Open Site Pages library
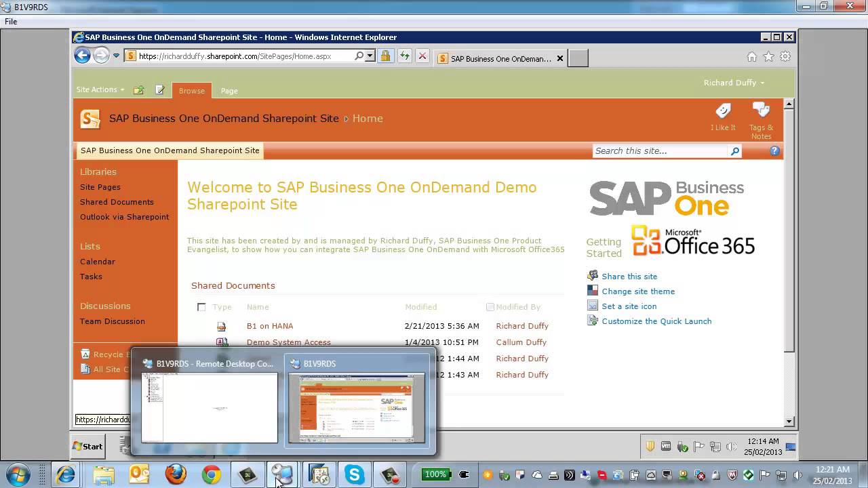The height and width of the screenshot is (488, 868). tap(100, 187)
